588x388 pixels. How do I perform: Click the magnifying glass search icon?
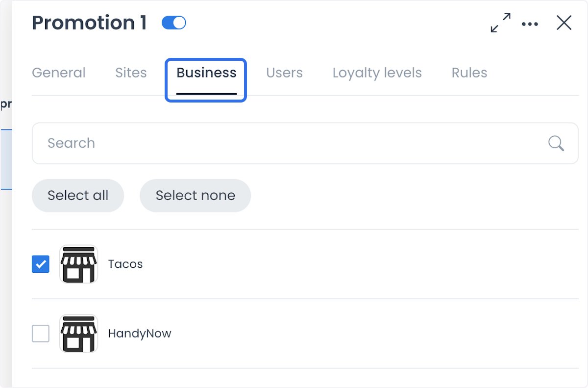click(x=556, y=143)
